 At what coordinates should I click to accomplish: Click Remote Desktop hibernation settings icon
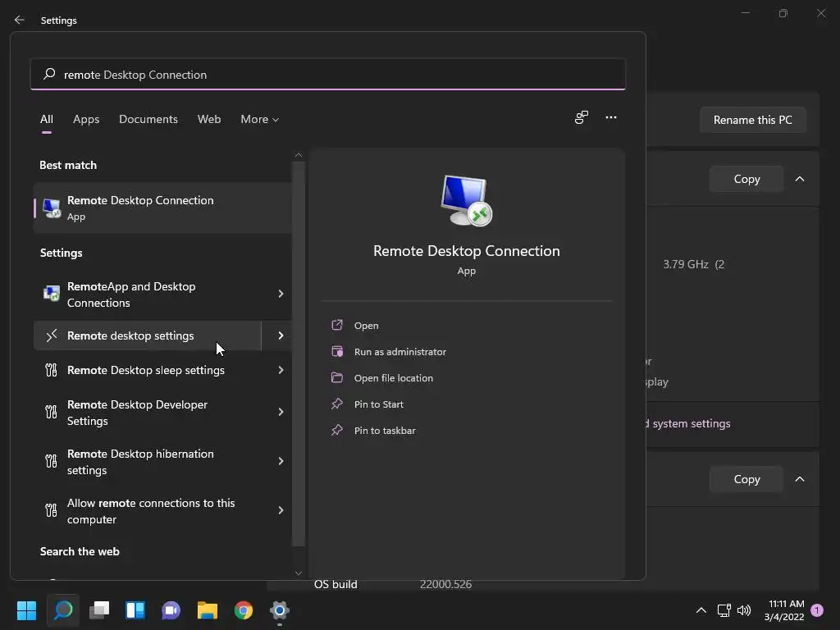[52, 461]
